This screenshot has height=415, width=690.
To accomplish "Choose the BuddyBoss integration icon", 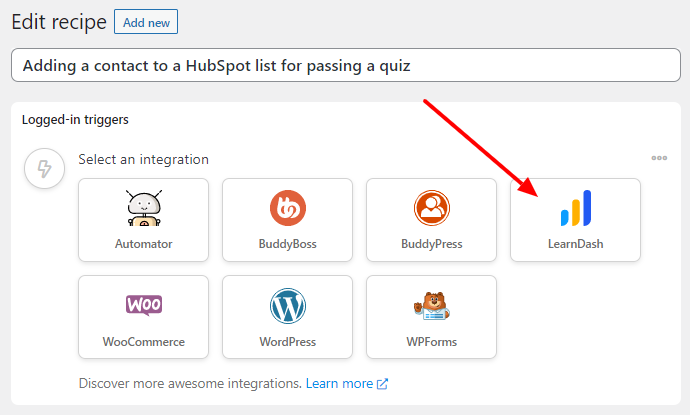I will click(288, 208).
